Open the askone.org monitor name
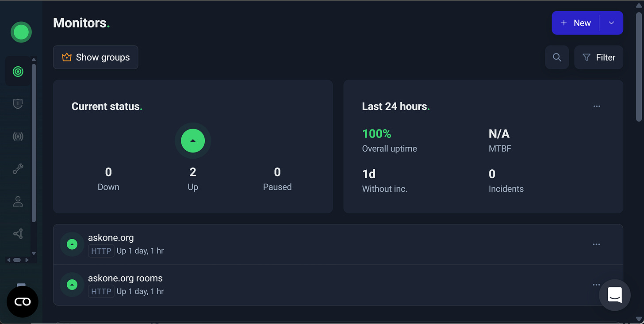 pyautogui.click(x=111, y=238)
